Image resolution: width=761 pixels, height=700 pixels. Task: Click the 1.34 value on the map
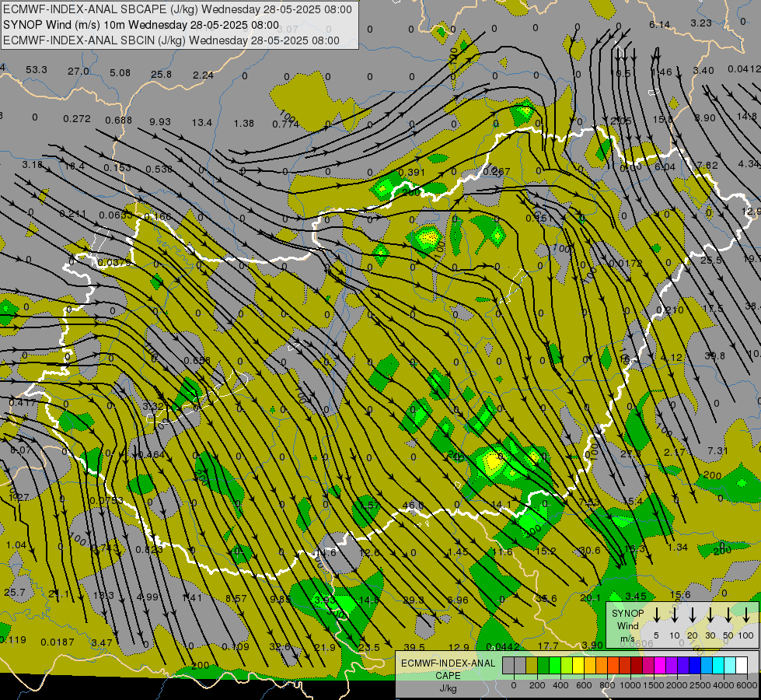(678, 547)
